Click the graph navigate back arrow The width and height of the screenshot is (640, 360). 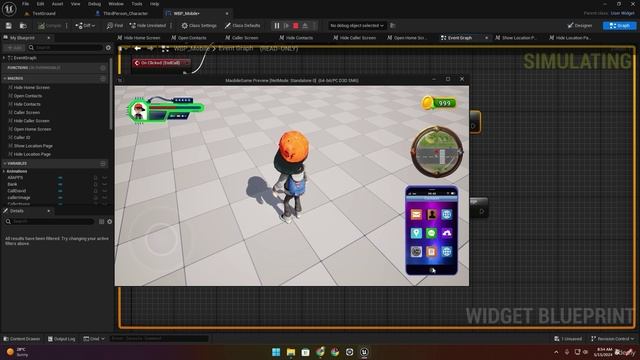[x=138, y=49]
